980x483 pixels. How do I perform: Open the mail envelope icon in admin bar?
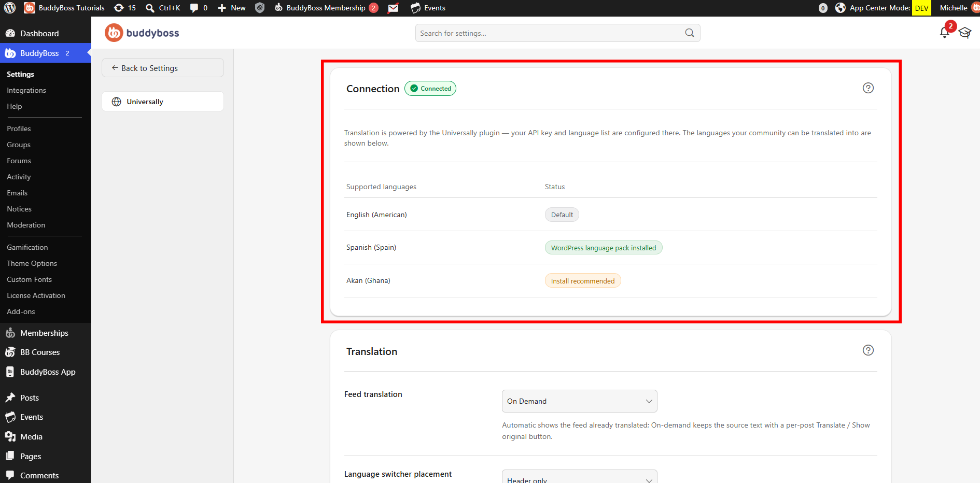coord(394,8)
